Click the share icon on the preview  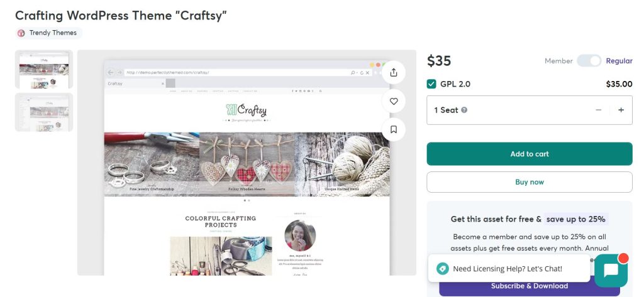(394, 73)
